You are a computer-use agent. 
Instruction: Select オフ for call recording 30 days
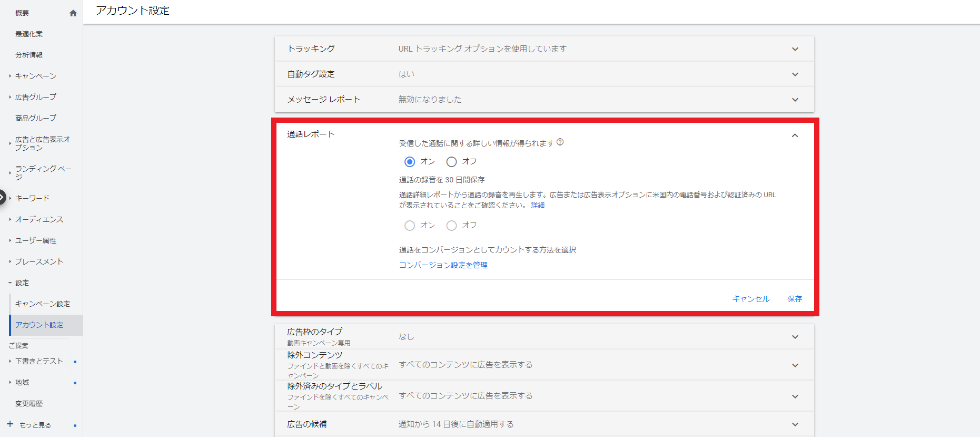point(451,226)
